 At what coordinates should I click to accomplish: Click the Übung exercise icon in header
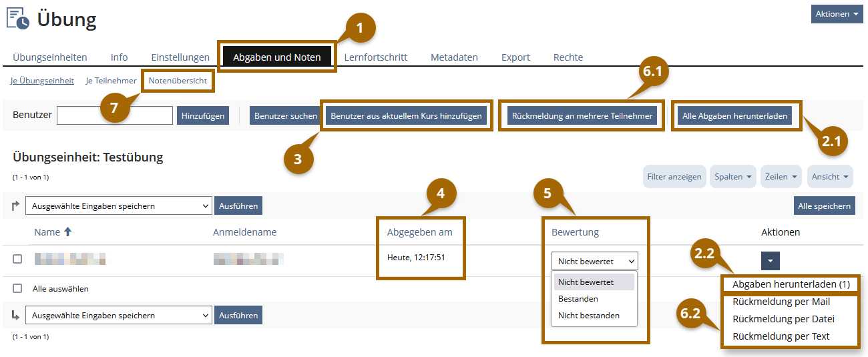coord(18,19)
